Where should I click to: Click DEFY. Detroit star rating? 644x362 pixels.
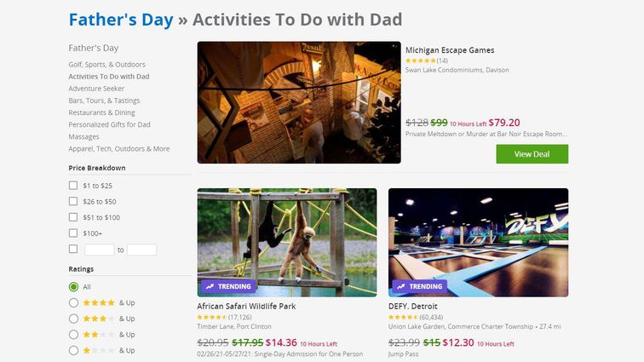tap(403, 318)
